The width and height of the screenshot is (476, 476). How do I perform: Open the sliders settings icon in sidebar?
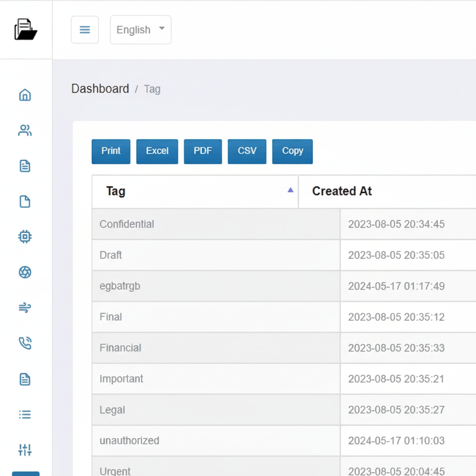(25, 450)
